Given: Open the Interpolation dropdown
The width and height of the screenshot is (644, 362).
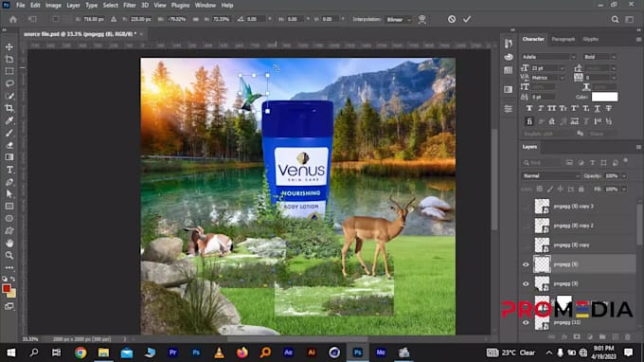Looking at the screenshot, I should [x=399, y=19].
